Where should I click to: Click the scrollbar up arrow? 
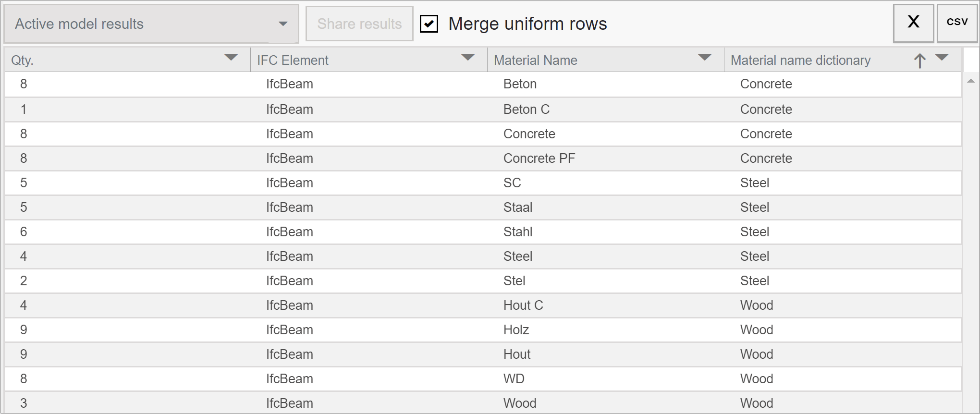pos(970,81)
